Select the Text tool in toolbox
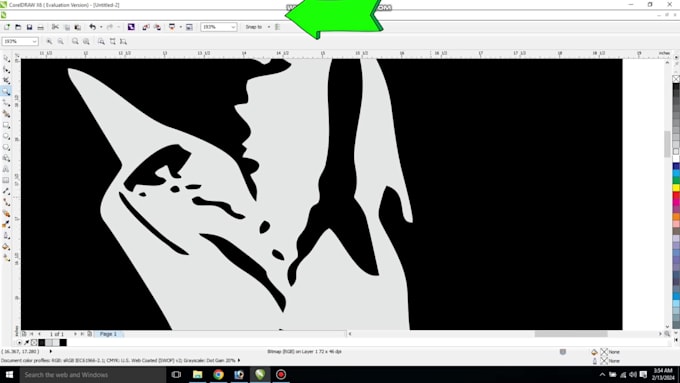680x383 pixels. point(6,169)
